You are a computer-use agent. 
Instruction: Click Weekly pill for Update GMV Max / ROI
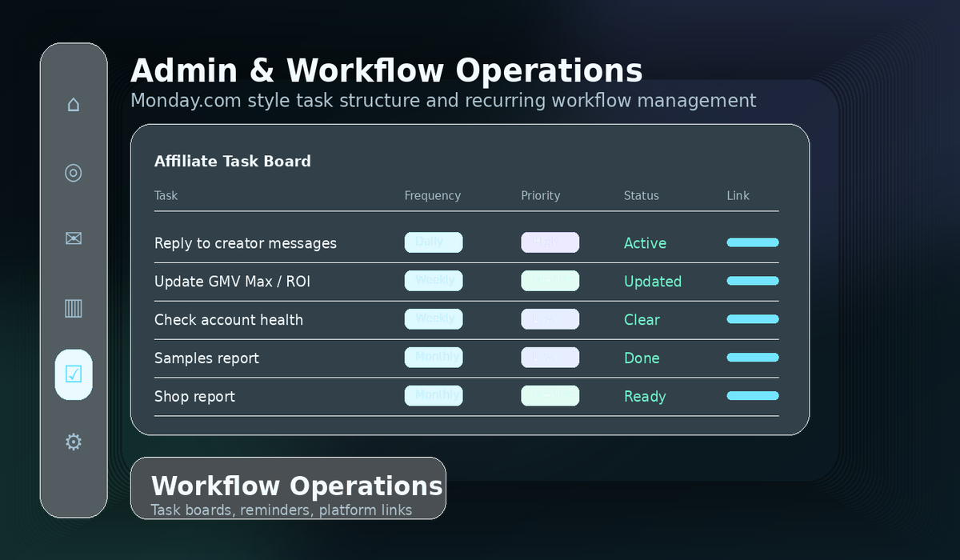tap(434, 281)
